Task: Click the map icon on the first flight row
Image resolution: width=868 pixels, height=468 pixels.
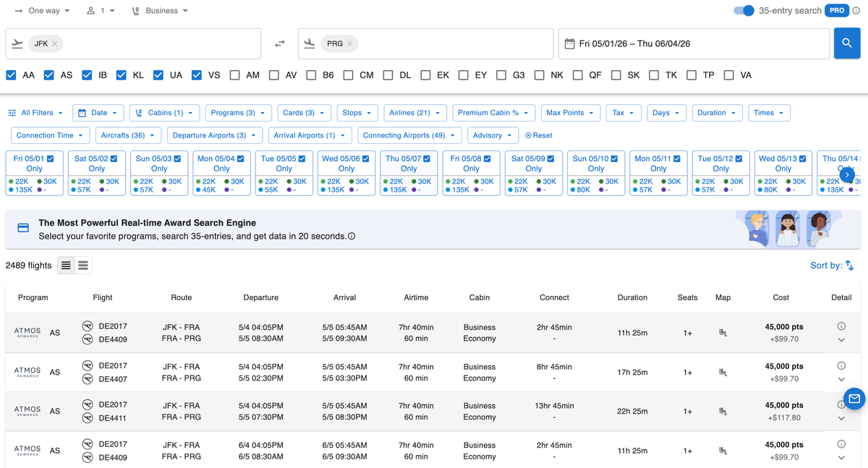Action: click(x=723, y=332)
